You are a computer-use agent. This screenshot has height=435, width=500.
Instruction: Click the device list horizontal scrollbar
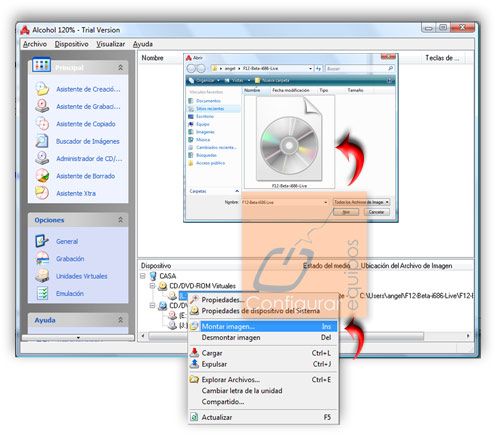[x=285, y=336]
